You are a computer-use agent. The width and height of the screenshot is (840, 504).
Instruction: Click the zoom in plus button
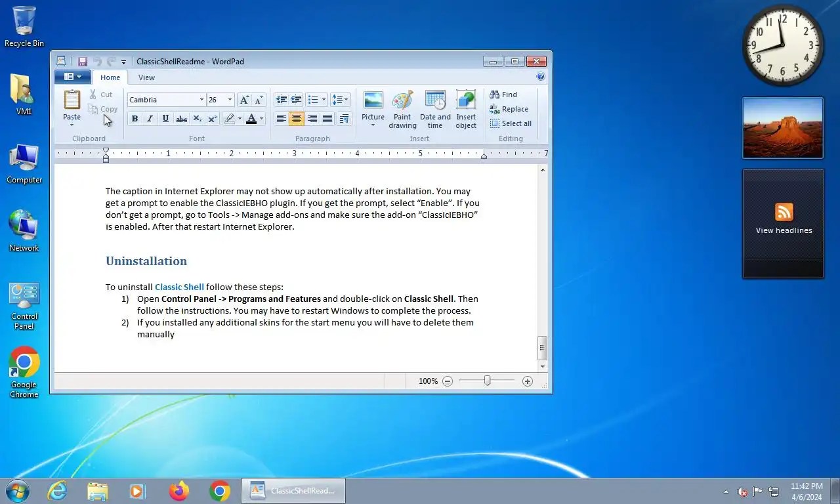(528, 381)
